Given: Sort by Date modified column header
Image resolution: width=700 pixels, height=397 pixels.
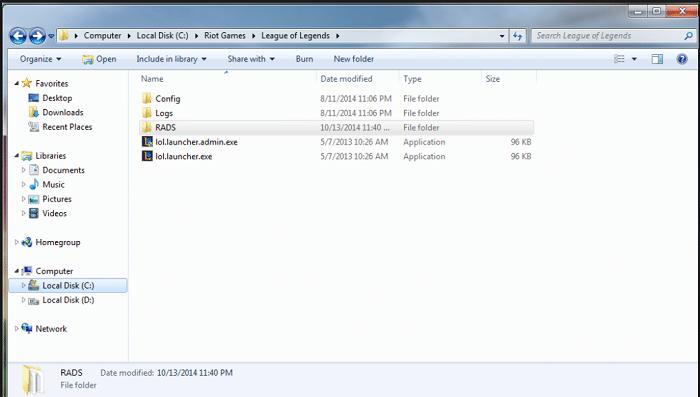Looking at the screenshot, I should coord(346,79).
